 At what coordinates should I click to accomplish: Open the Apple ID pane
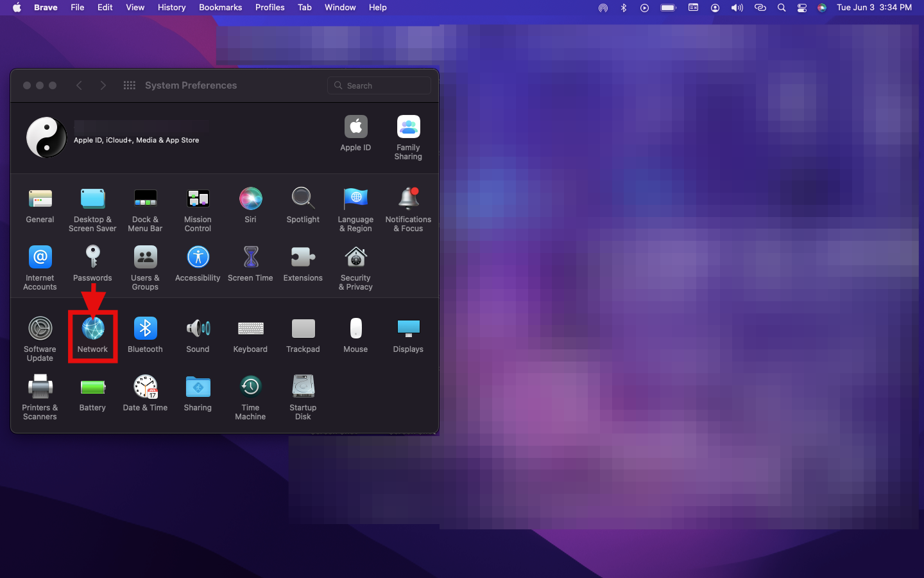[x=355, y=134]
